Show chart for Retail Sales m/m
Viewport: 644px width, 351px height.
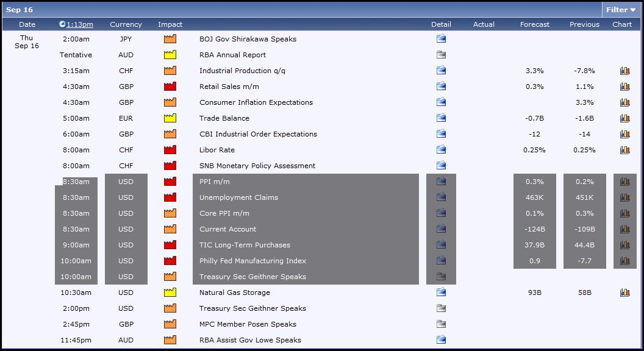click(x=624, y=86)
